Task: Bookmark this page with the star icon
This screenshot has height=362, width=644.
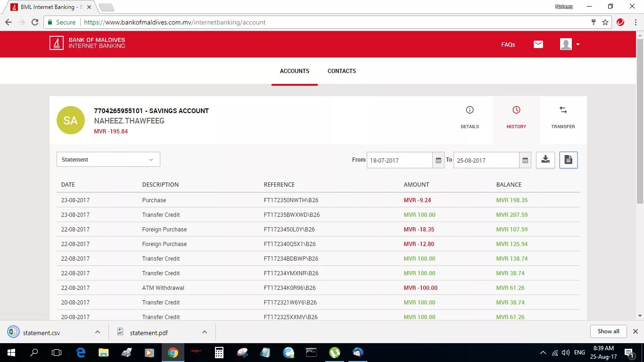Action: point(605,22)
